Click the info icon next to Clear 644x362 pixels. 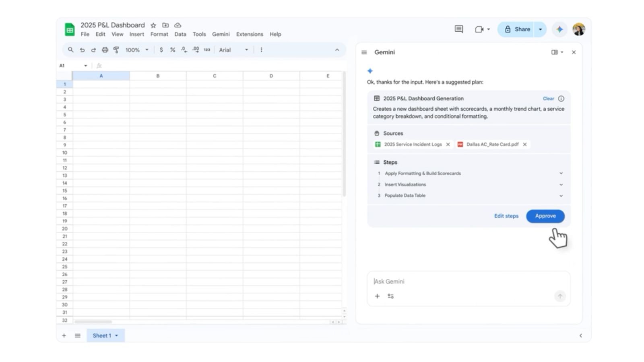click(x=561, y=99)
